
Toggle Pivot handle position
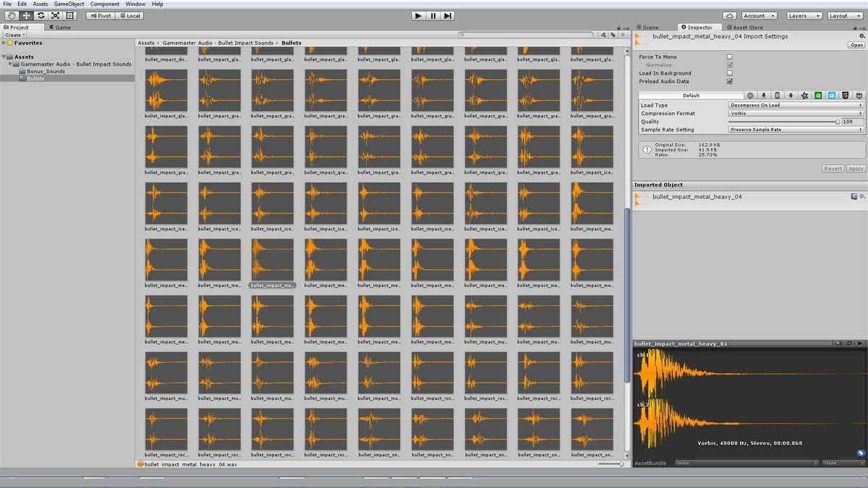point(100,15)
